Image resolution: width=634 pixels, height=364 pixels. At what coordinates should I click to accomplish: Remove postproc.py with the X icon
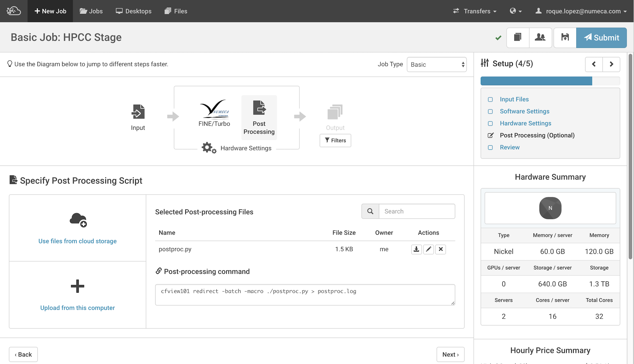[x=441, y=249]
